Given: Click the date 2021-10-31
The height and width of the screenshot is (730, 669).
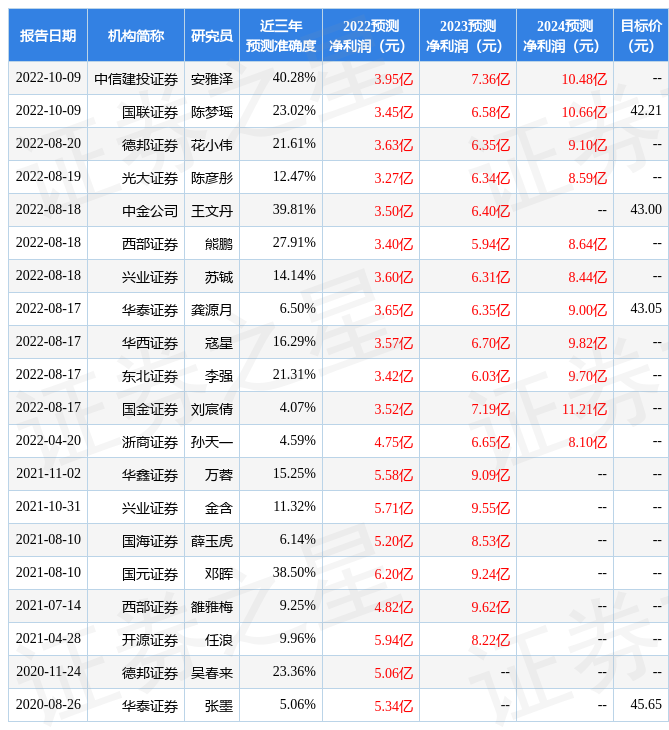Looking at the screenshot, I should 48,507.
